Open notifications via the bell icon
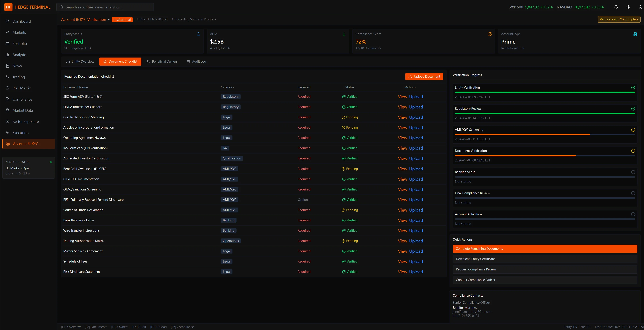 click(x=616, y=7)
